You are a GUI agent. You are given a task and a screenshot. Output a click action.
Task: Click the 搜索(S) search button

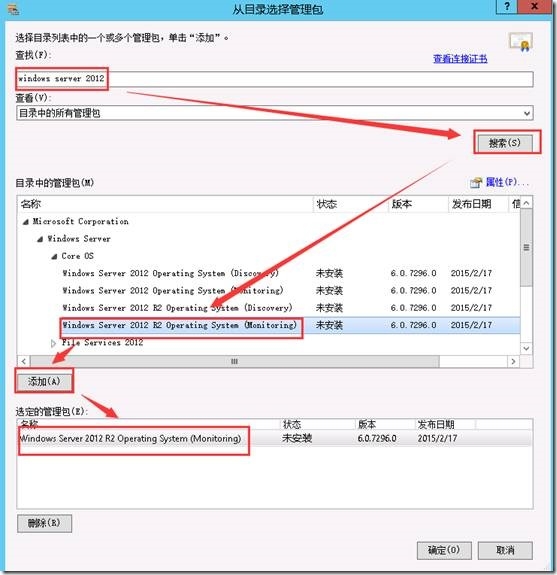coord(505,143)
